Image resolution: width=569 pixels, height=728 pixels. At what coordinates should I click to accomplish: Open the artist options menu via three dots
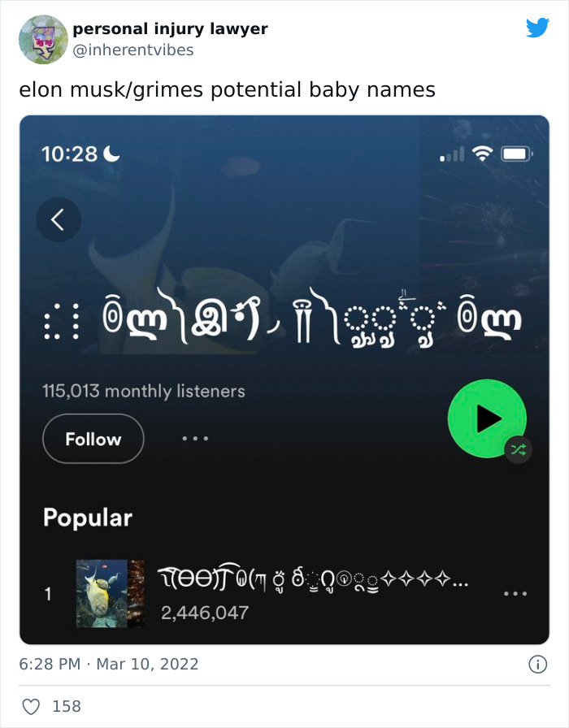(x=195, y=439)
